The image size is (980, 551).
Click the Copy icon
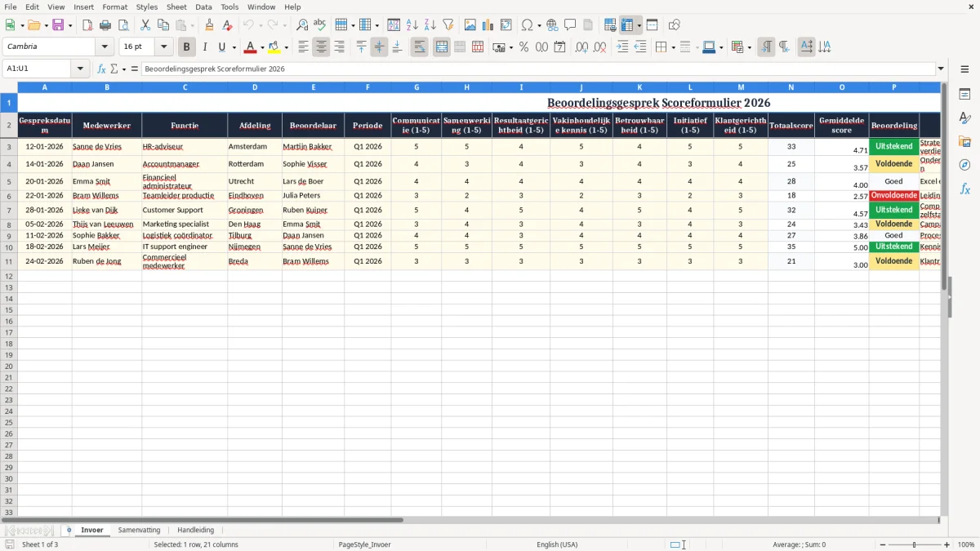pyautogui.click(x=163, y=25)
